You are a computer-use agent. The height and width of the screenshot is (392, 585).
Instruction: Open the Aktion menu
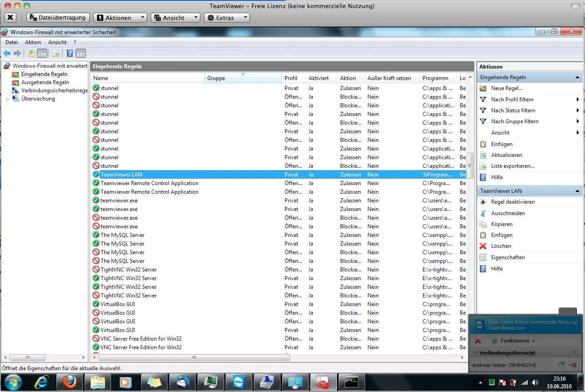tap(33, 42)
